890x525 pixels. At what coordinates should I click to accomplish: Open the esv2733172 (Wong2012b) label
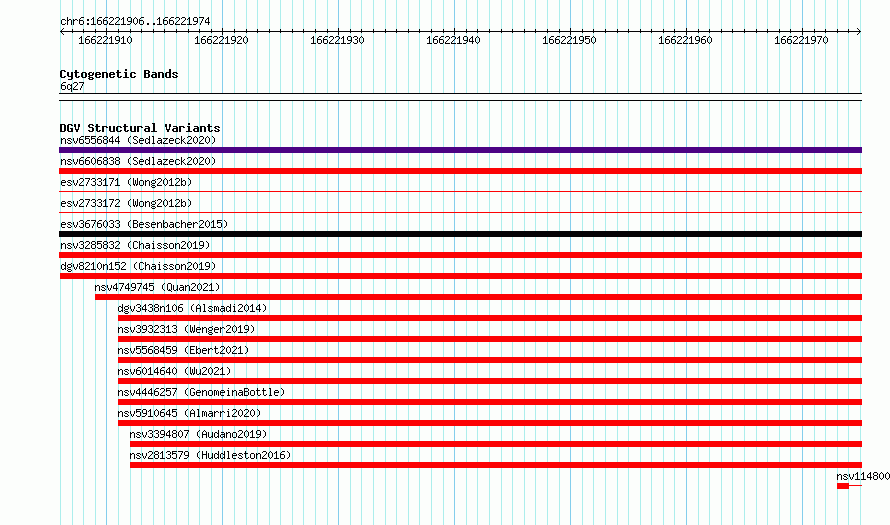point(126,203)
